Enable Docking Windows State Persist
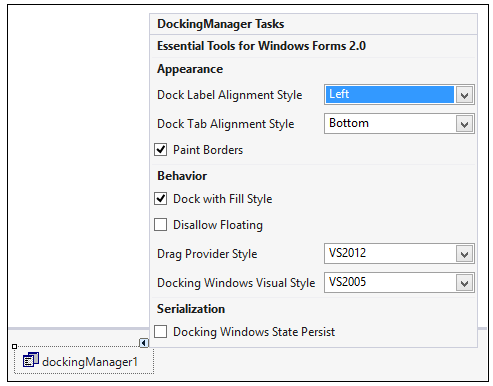Viewport: 493px width, 386px height. point(161,332)
